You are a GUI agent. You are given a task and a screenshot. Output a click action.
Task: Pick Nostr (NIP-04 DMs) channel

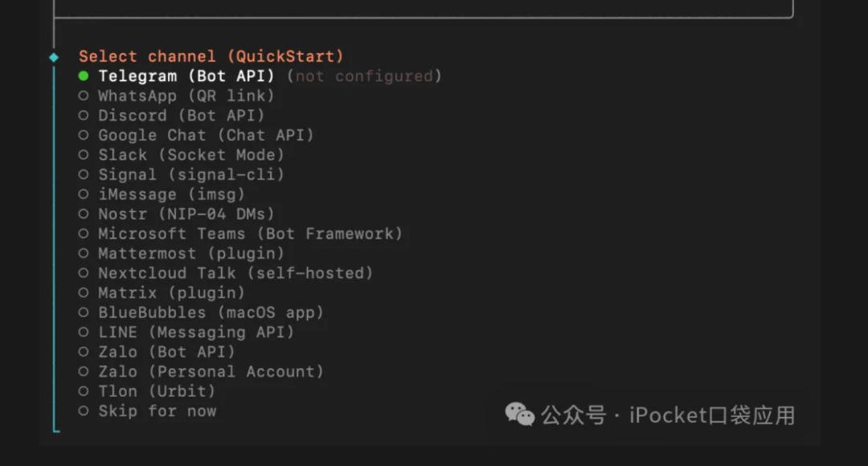click(x=186, y=214)
